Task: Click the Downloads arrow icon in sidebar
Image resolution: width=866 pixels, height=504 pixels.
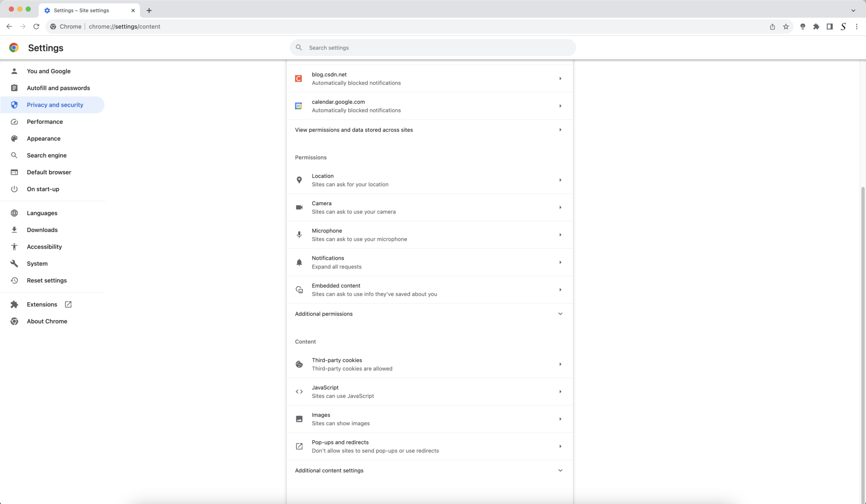Action: coord(14,230)
